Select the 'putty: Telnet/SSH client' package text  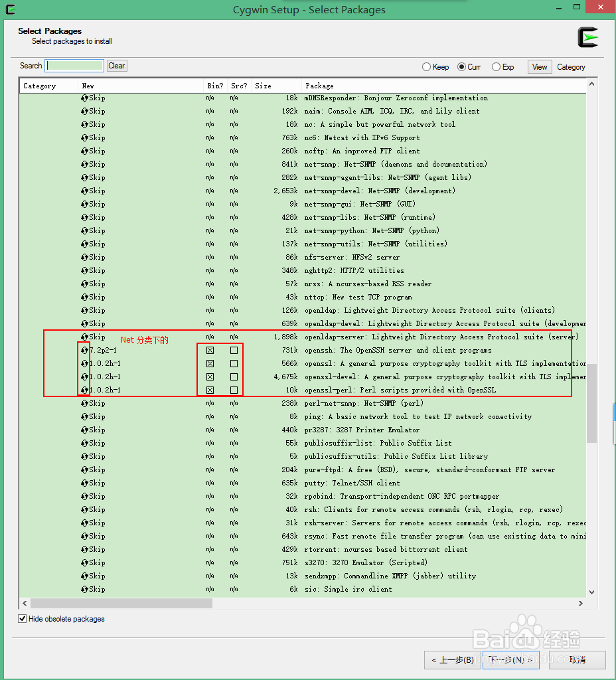click(x=352, y=483)
